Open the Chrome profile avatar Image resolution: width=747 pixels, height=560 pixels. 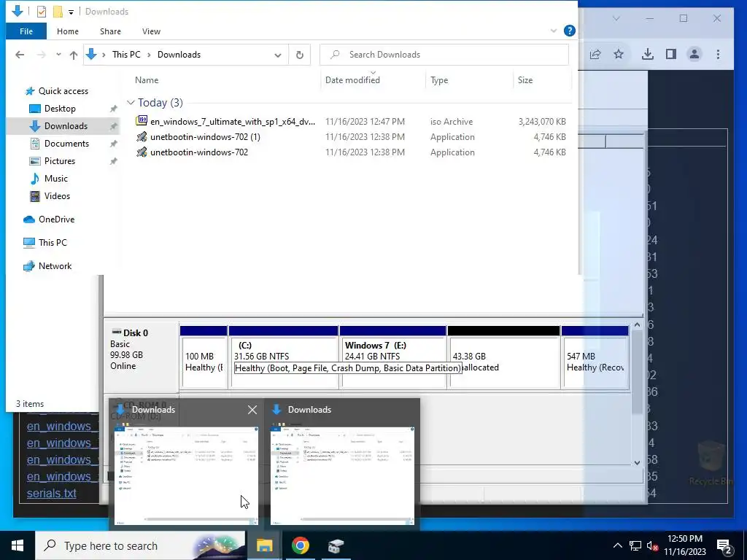coord(694,54)
